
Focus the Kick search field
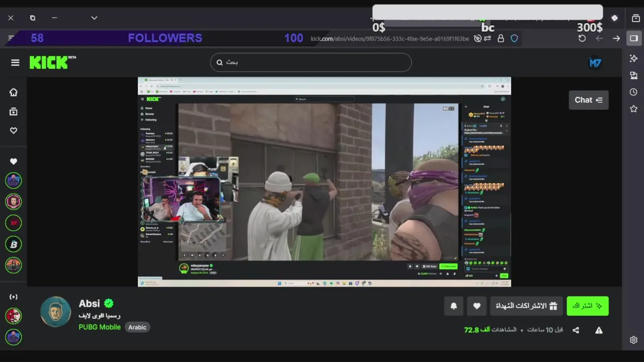pos(311,62)
